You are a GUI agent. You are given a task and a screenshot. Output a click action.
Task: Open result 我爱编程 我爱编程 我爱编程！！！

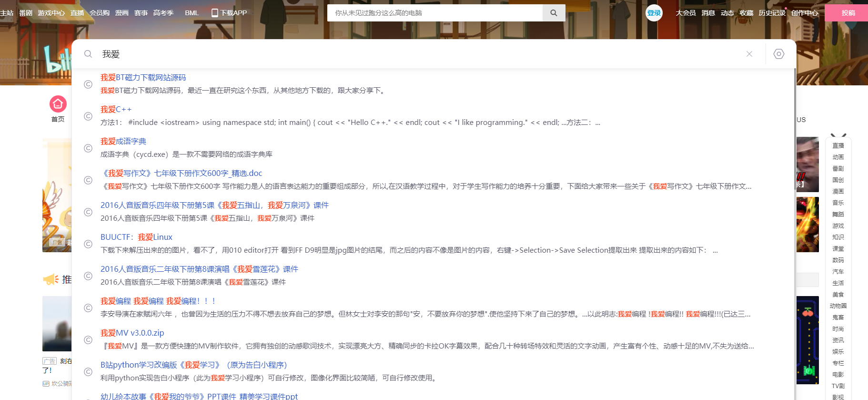coord(158,301)
